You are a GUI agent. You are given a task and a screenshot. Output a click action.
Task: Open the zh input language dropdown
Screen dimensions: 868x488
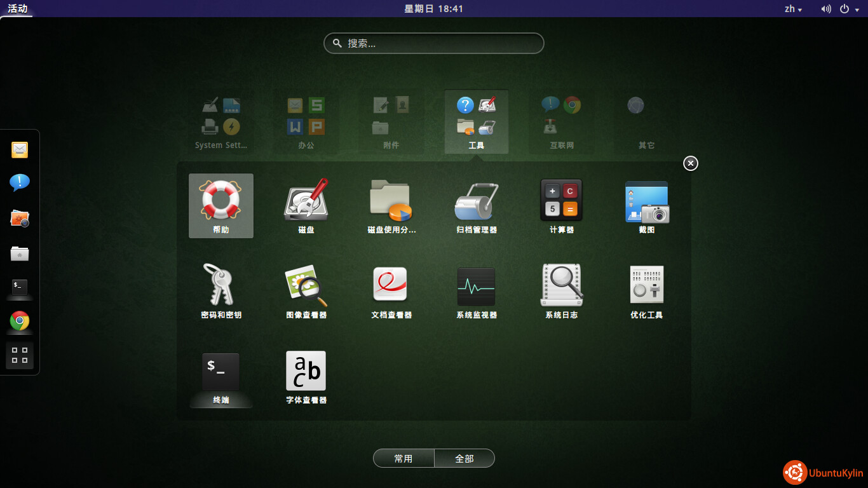tap(793, 9)
